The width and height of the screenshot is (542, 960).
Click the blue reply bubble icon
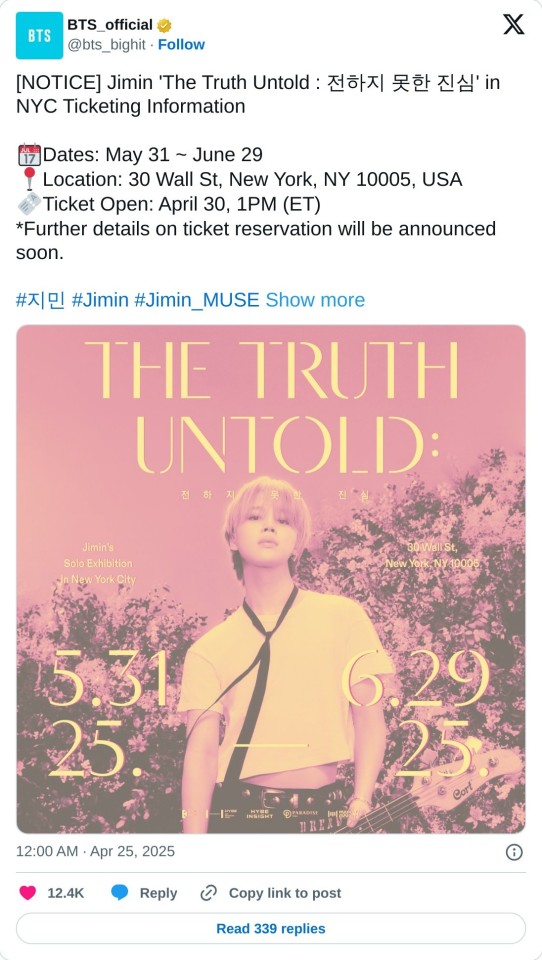point(119,893)
